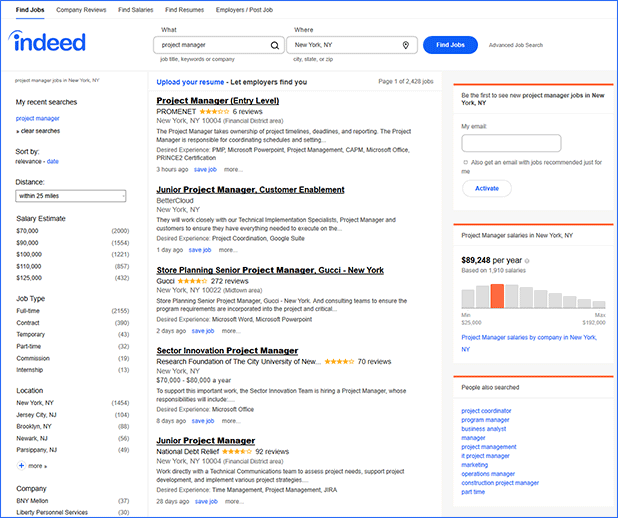The width and height of the screenshot is (618, 518).
Task: Click the highlighted orange salary bar
Action: [497, 296]
